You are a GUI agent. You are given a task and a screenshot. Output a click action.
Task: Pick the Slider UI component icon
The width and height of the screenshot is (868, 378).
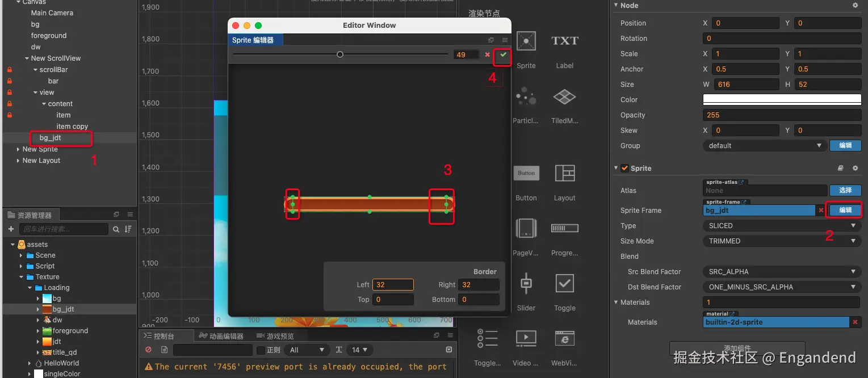point(526,283)
